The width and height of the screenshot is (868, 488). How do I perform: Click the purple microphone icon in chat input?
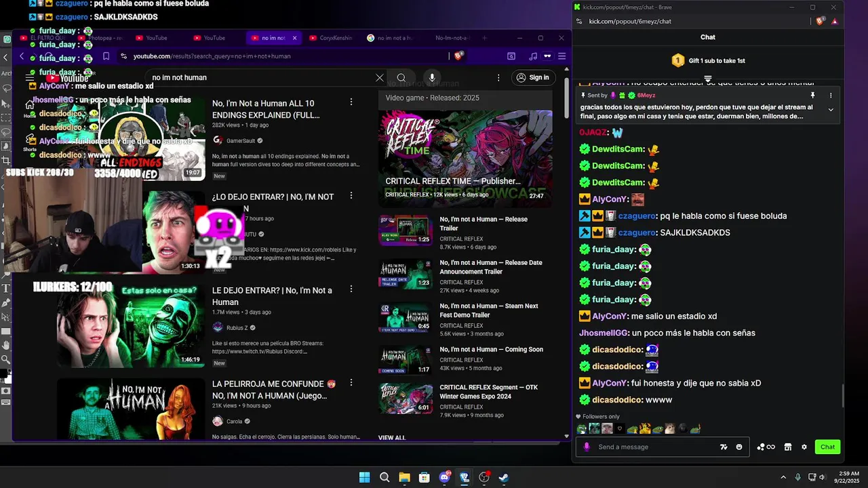(x=587, y=447)
